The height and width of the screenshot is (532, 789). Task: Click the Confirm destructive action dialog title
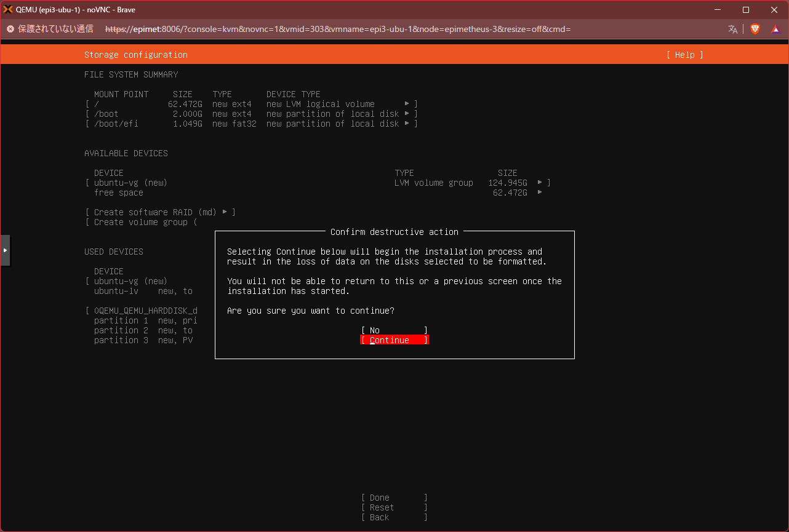pos(394,232)
